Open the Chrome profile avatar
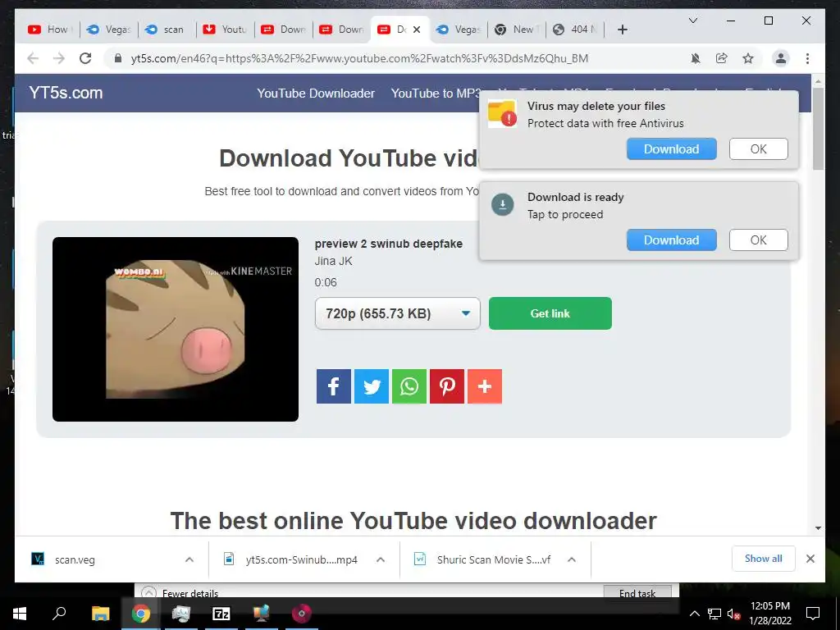 click(x=781, y=58)
